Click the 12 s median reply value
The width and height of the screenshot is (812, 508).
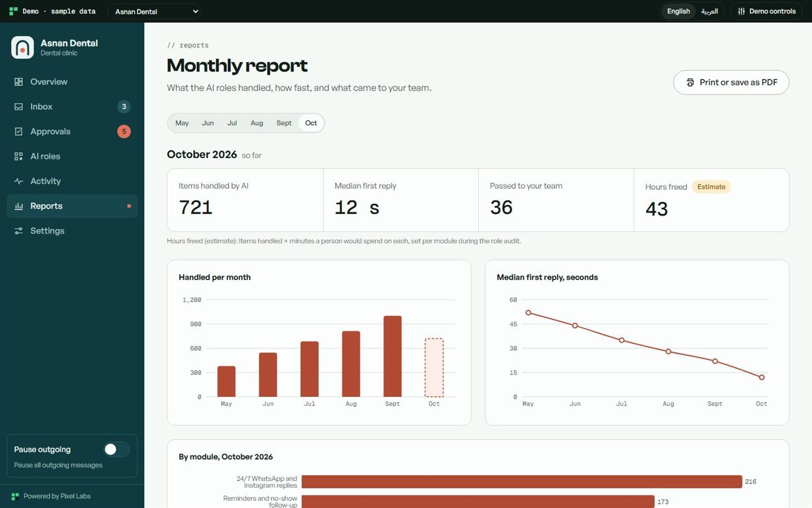tap(357, 207)
